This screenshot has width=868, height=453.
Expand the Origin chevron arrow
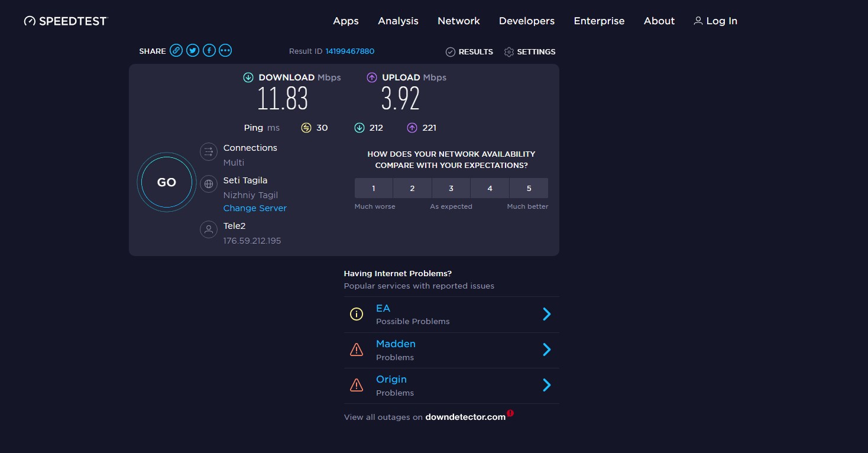[x=547, y=385]
